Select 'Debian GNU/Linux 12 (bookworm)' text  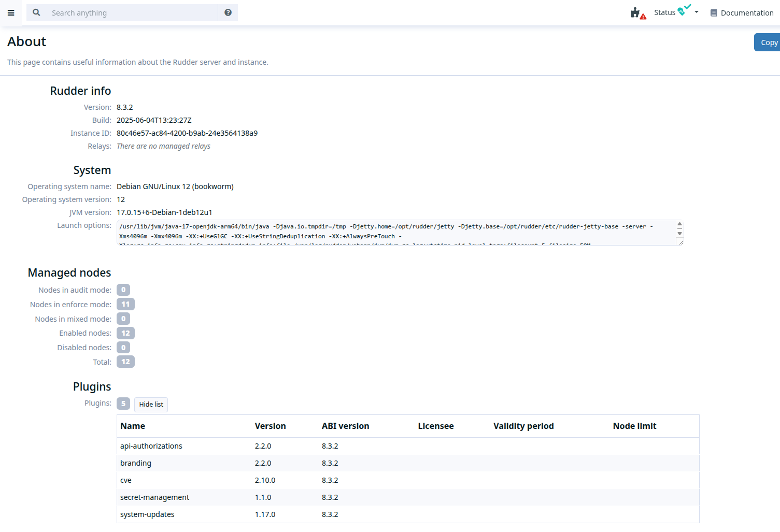[x=175, y=186]
